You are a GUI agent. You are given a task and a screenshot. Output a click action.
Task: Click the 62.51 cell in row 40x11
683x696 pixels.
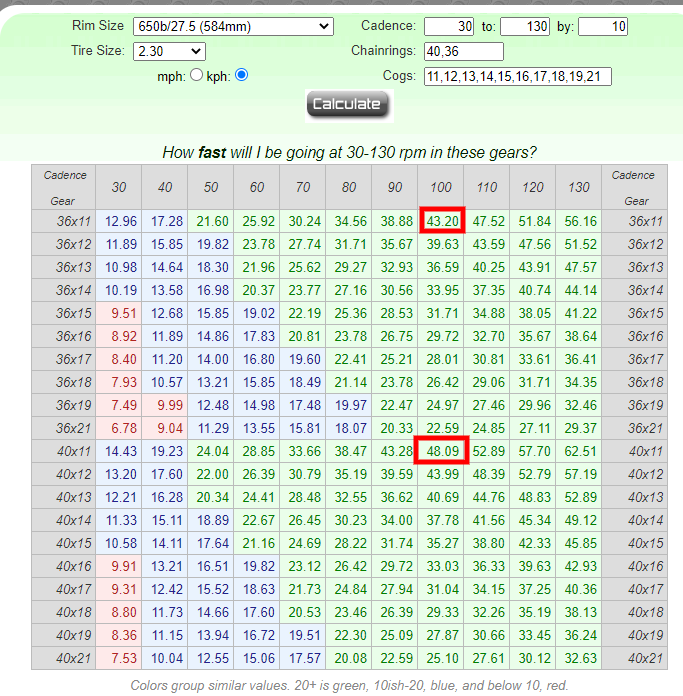point(580,451)
